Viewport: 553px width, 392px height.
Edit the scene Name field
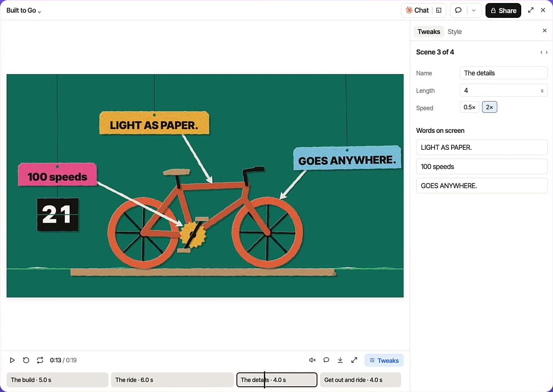pyautogui.click(x=503, y=73)
